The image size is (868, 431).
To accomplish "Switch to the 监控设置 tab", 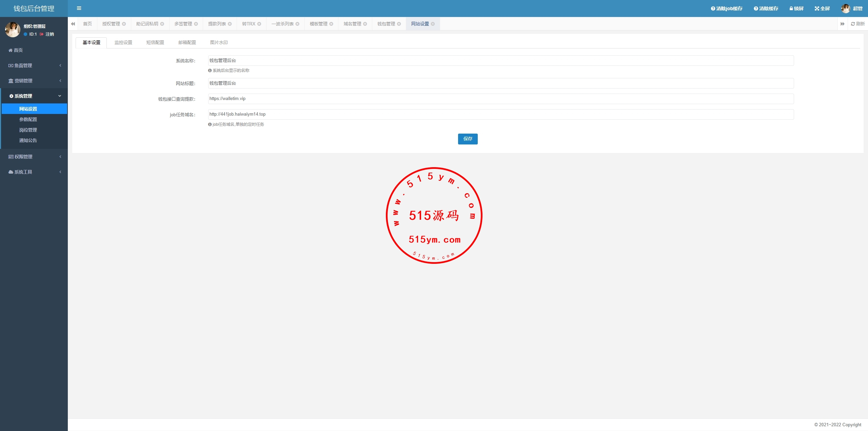I will coord(123,42).
